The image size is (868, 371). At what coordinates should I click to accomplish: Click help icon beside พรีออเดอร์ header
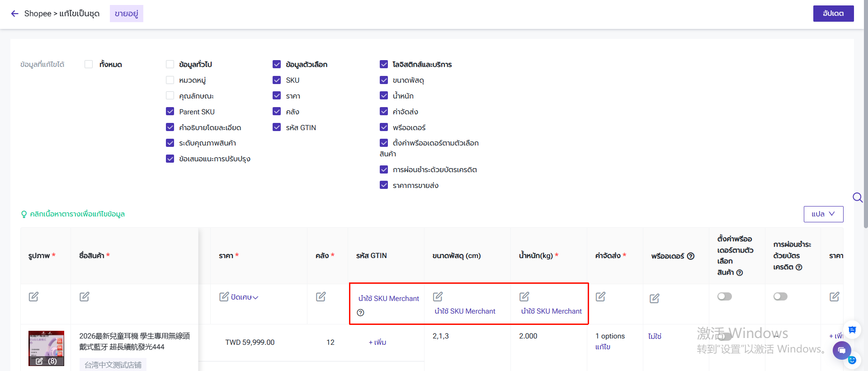(x=691, y=256)
